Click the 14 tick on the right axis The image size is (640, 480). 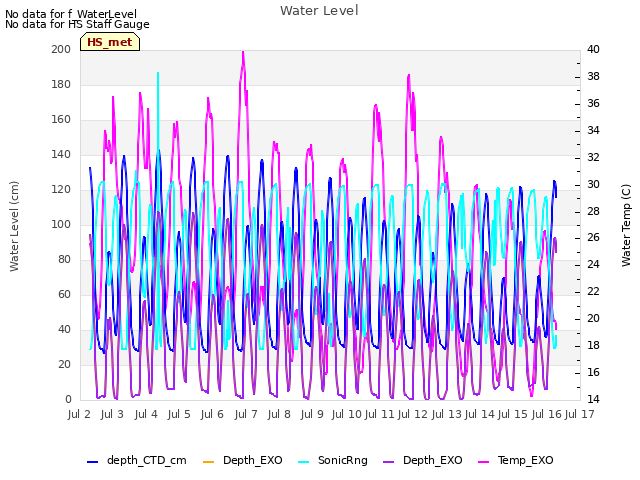[x=593, y=399]
